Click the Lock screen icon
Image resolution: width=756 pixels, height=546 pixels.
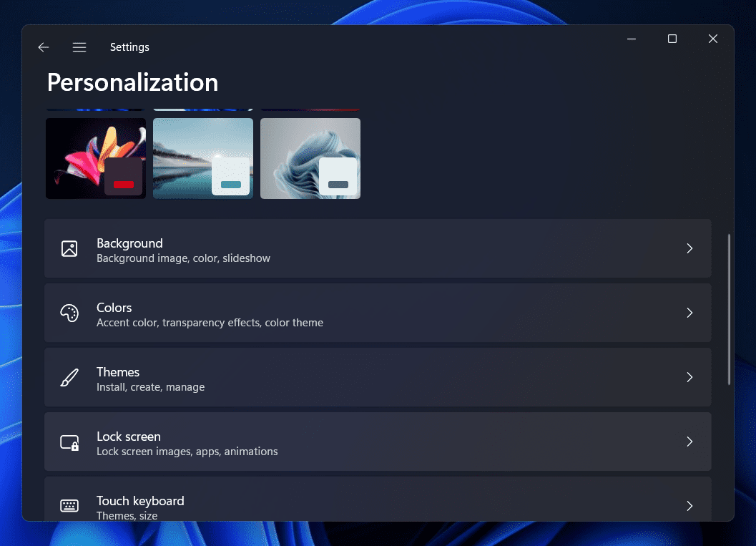69,442
